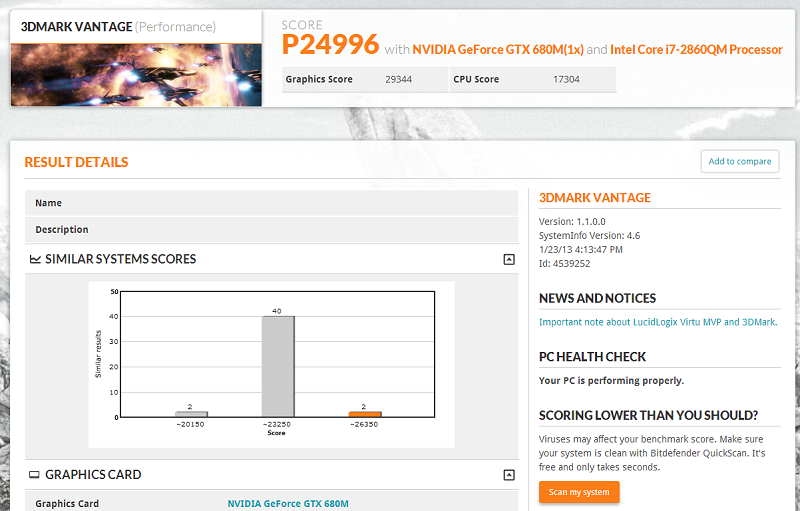Image resolution: width=800 pixels, height=511 pixels.
Task: Collapse the Graphics Card section
Action: tap(509, 475)
